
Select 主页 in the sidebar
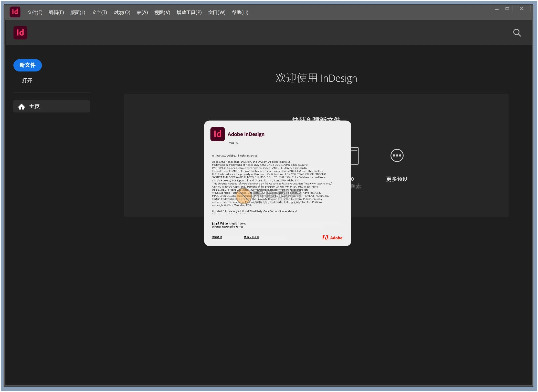(x=34, y=106)
